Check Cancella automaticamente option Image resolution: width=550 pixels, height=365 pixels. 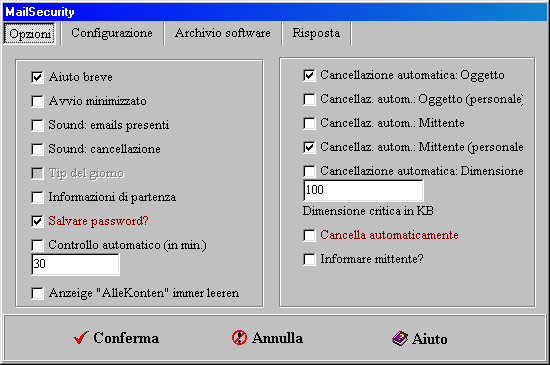click(309, 235)
